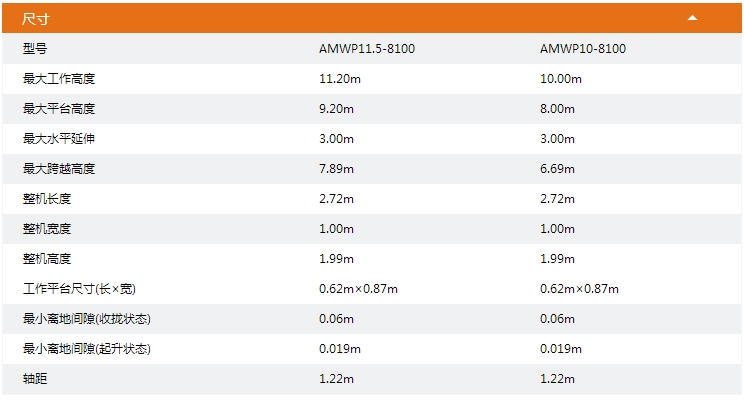Select the 最小离地间隙(收拢状态) row label
744x400 pixels.
[x=87, y=318]
